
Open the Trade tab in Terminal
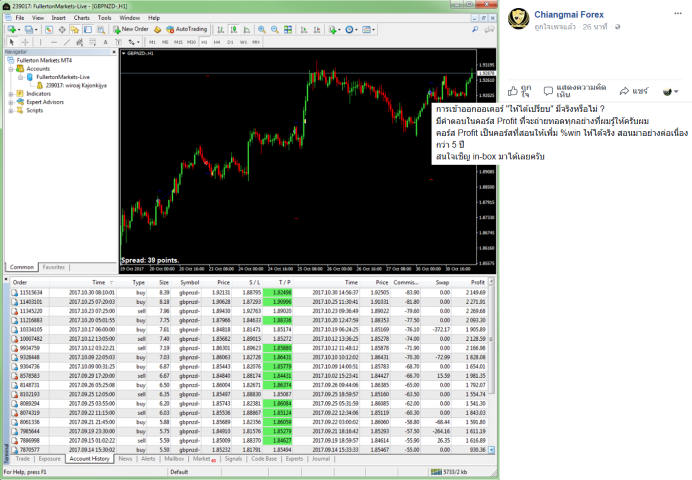pos(23,459)
